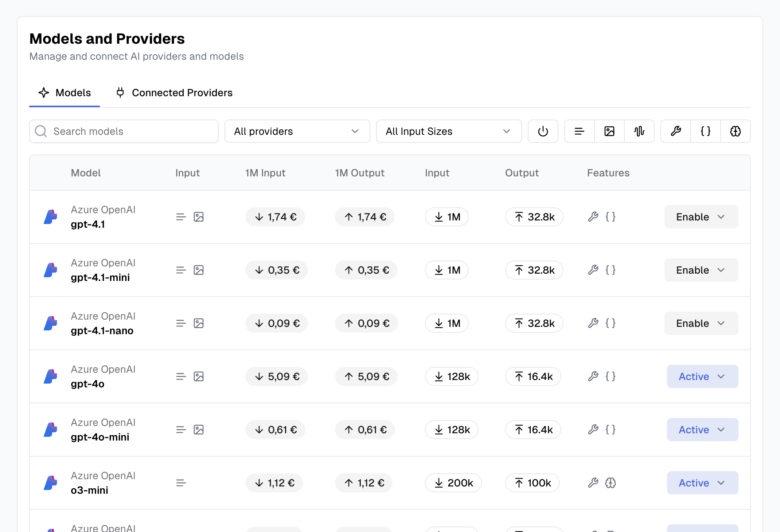Filter models by audio input support

pos(639,131)
